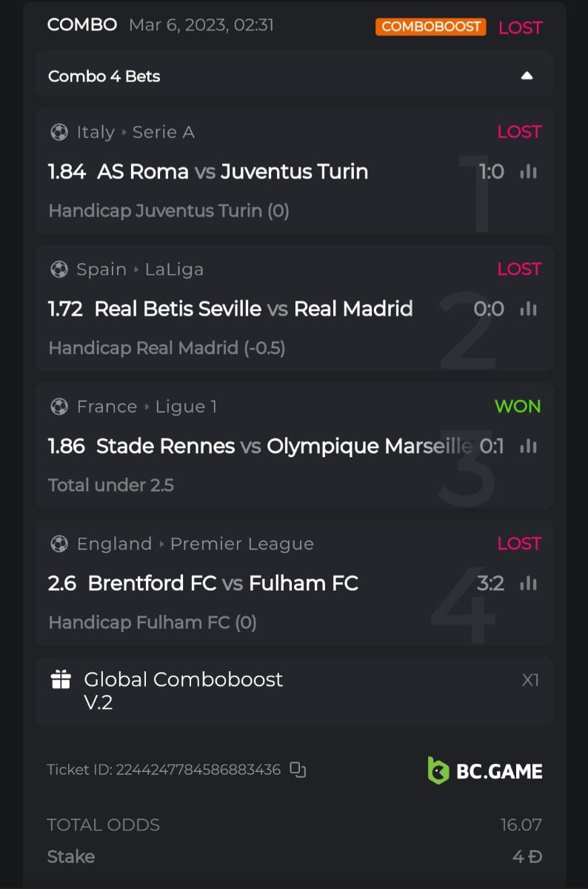Collapse the Combo 4 Bets arrow

[527, 76]
